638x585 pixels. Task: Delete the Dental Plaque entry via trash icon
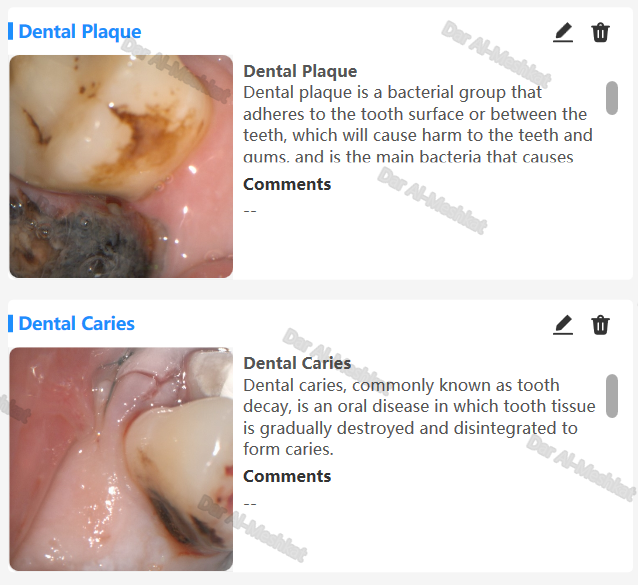click(600, 33)
